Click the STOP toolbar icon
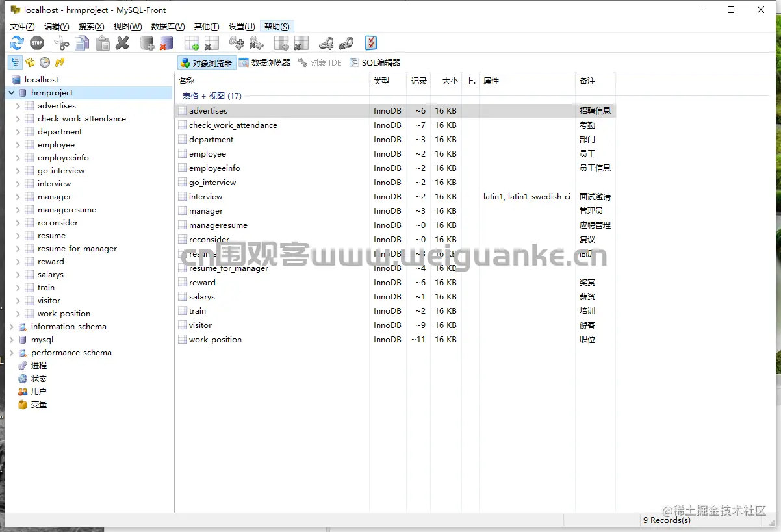Image resolution: width=781 pixels, height=532 pixels. [37, 44]
